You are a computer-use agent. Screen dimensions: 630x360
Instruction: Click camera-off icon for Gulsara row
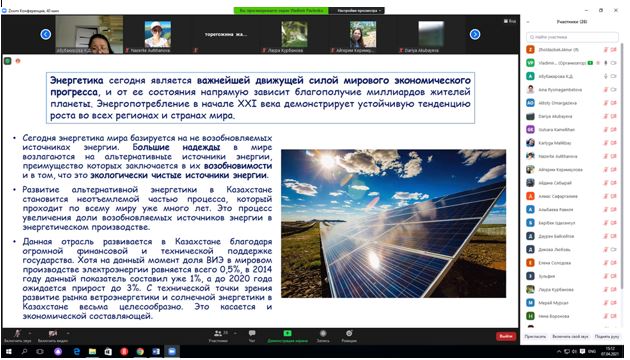point(614,129)
